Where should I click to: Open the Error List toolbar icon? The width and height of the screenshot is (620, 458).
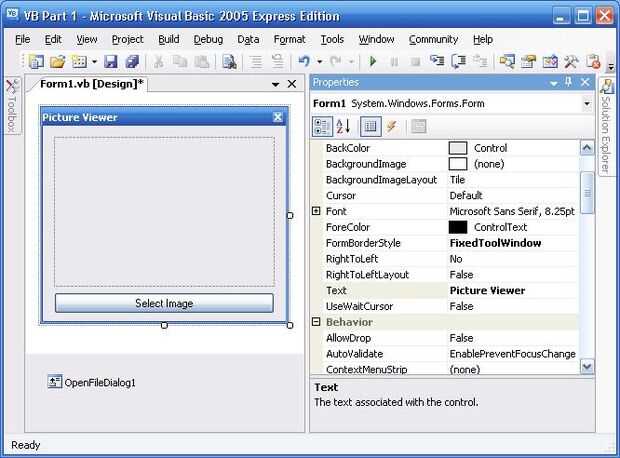(593, 62)
